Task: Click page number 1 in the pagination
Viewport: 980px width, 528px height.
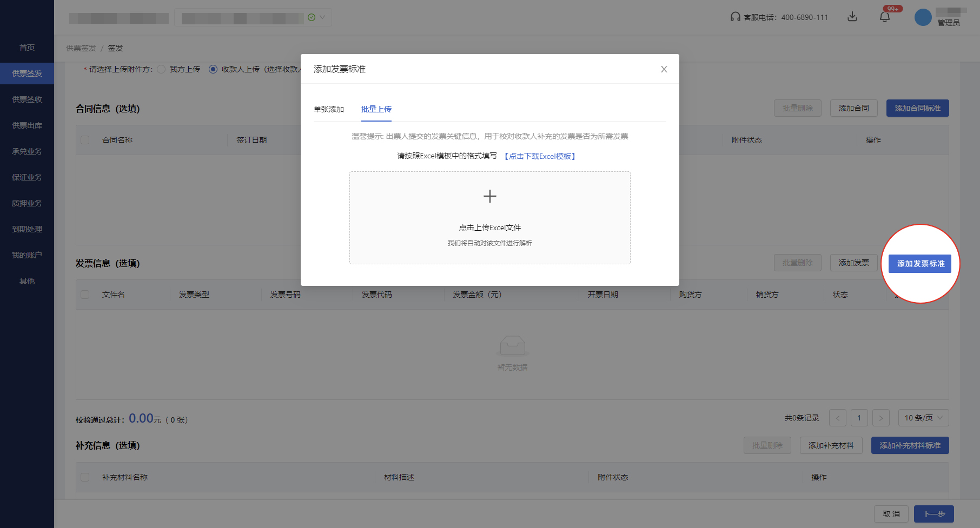Action: (x=859, y=417)
